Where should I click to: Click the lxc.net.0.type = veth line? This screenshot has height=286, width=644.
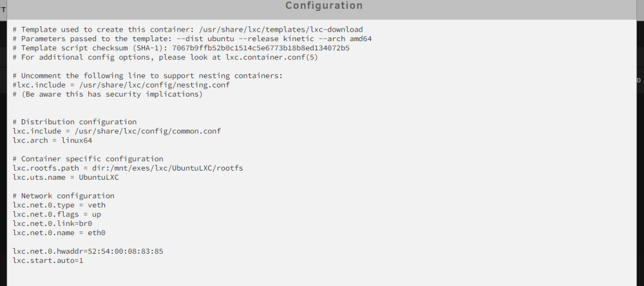click(59, 205)
